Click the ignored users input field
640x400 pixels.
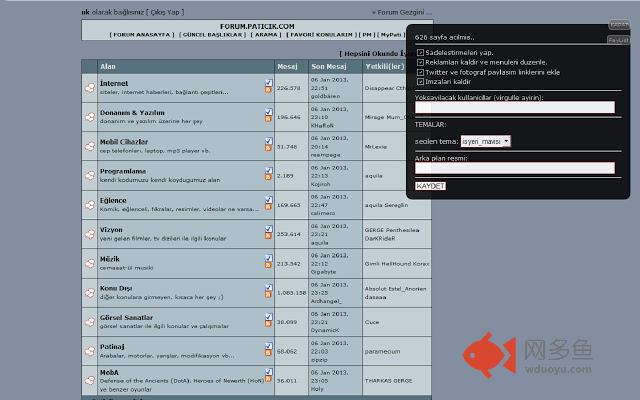515,107
